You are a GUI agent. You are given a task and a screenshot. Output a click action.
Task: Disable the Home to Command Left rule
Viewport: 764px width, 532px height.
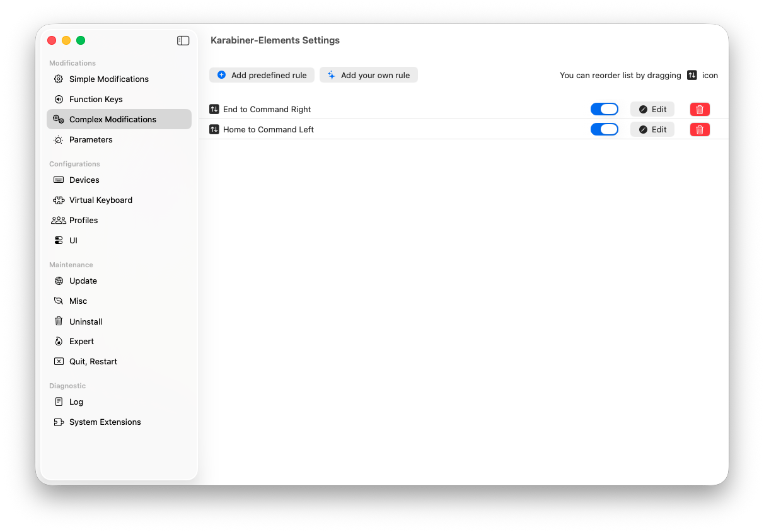click(604, 129)
